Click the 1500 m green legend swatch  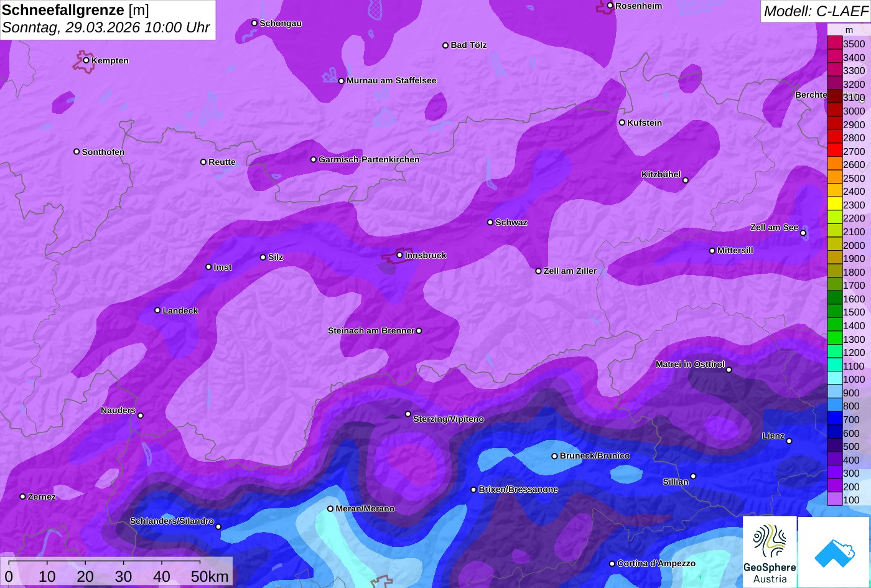834,312
